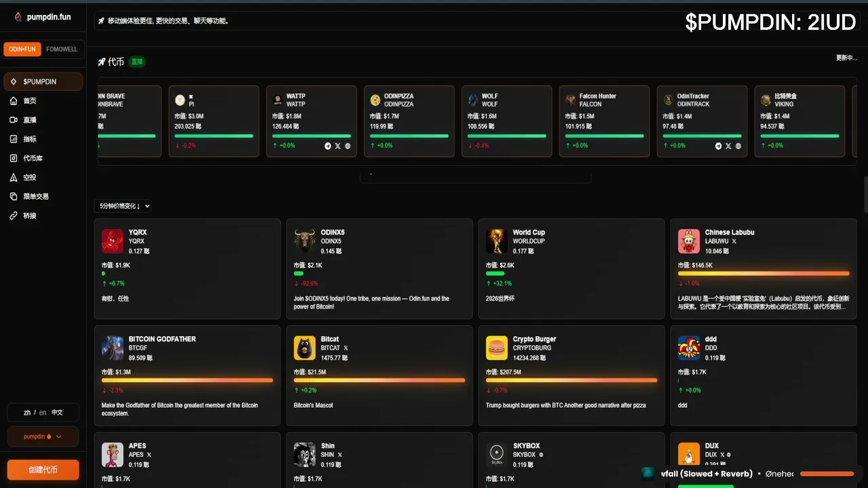This screenshot has height=488, width=868.
Task: Click the X icon beside SHIN ticker
Action: (340, 455)
